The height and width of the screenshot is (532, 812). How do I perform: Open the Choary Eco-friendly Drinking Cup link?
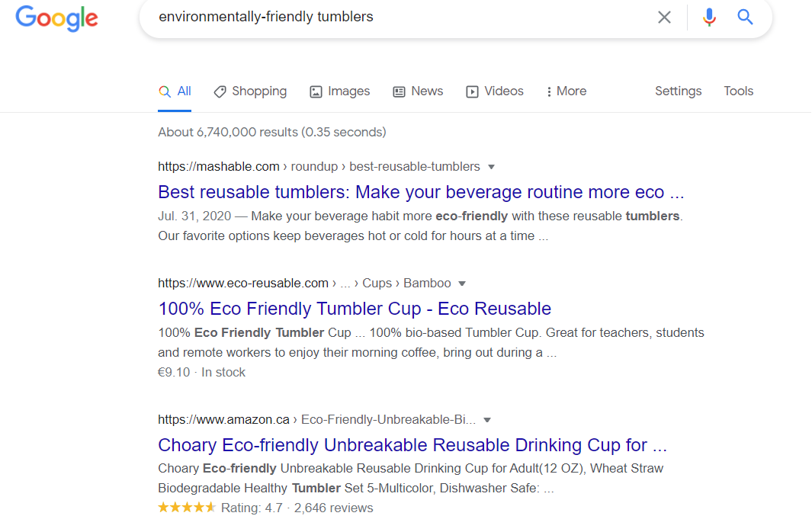[412, 445]
